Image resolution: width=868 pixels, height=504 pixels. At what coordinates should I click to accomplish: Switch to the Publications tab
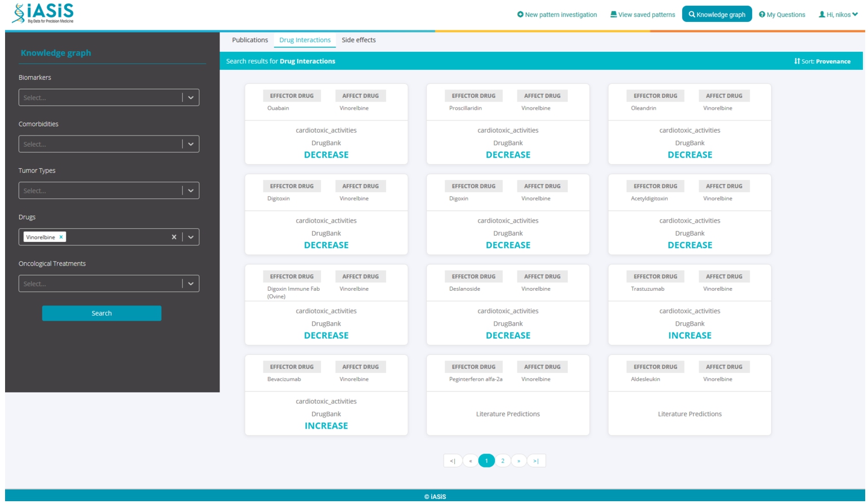(x=250, y=40)
